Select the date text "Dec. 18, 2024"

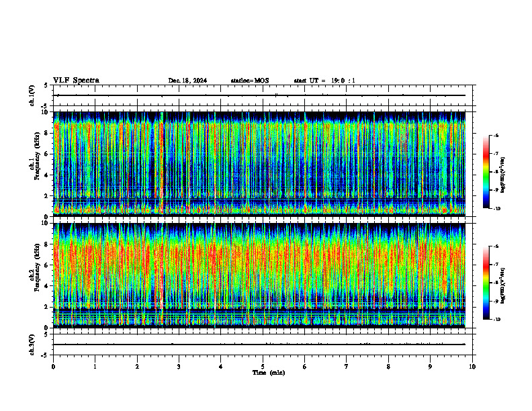pyautogui.click(x=187, y=81)
